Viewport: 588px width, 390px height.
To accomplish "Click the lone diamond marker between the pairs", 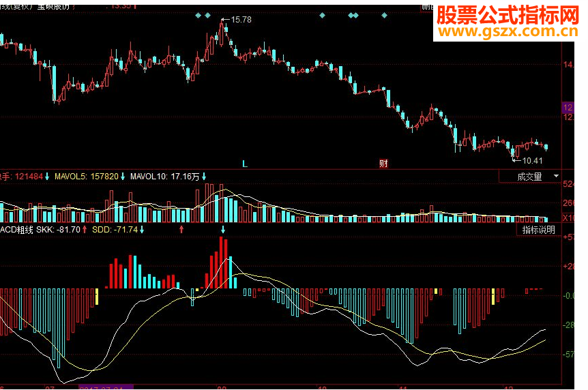I will [322, 16].
